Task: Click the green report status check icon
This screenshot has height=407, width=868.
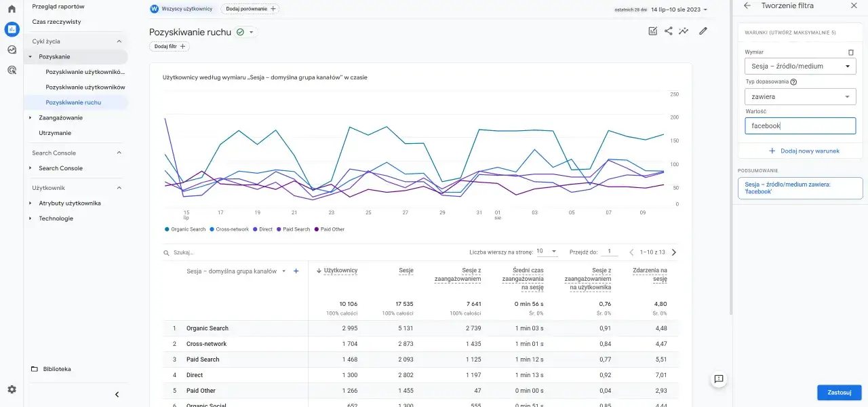Action: 240,32
